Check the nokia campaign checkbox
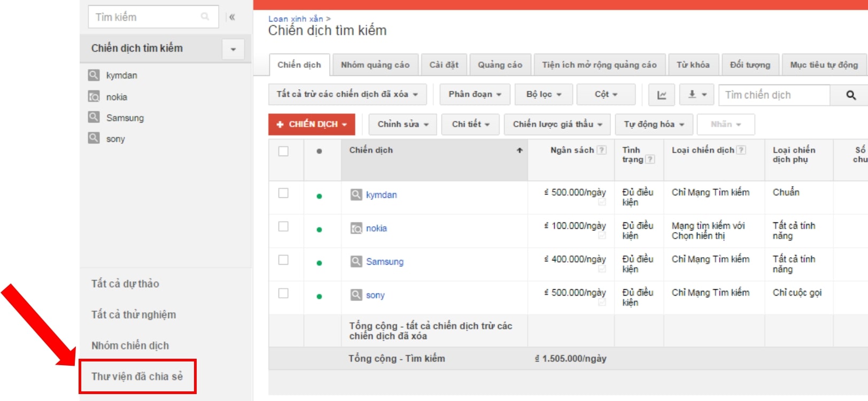 [283, 227]
